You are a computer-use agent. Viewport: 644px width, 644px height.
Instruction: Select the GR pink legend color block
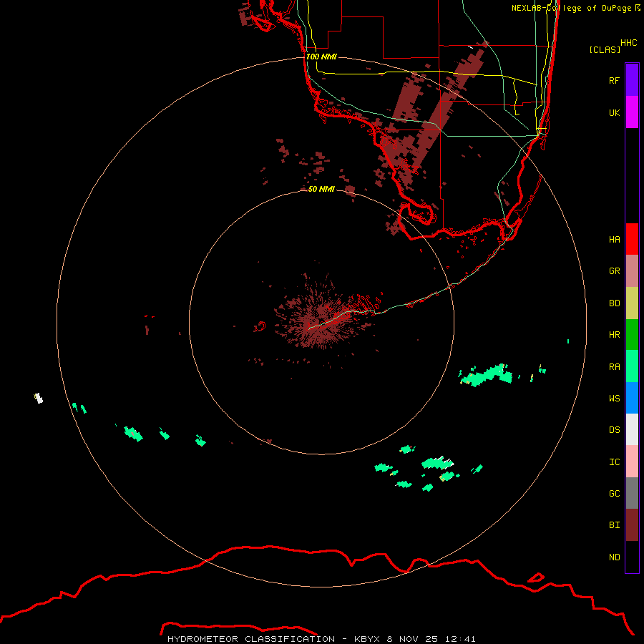(x=632, y=271)
